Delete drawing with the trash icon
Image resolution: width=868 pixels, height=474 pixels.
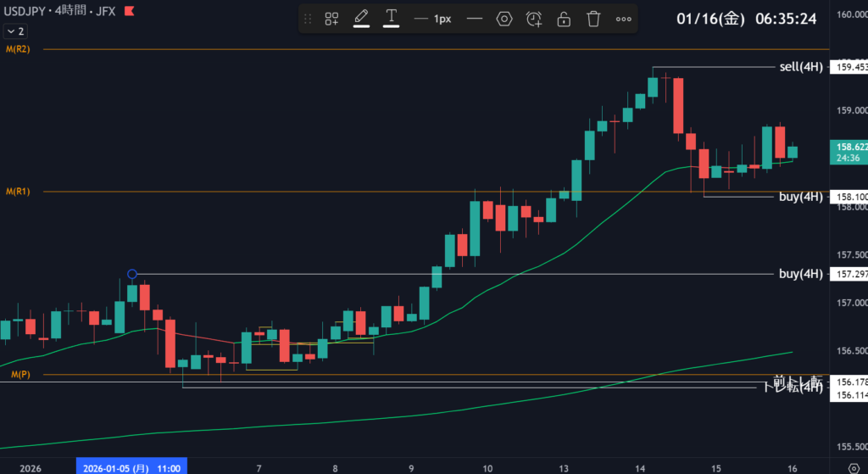(593, 19)
